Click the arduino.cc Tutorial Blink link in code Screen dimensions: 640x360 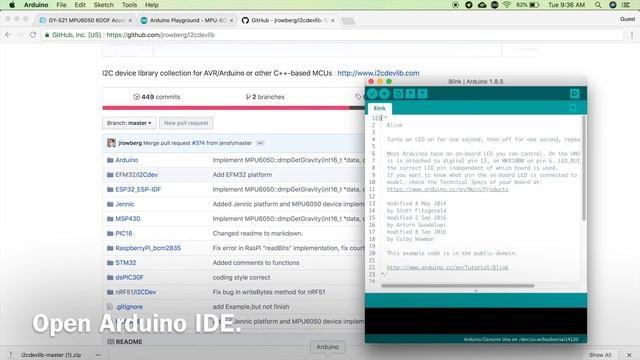(447, 267)
